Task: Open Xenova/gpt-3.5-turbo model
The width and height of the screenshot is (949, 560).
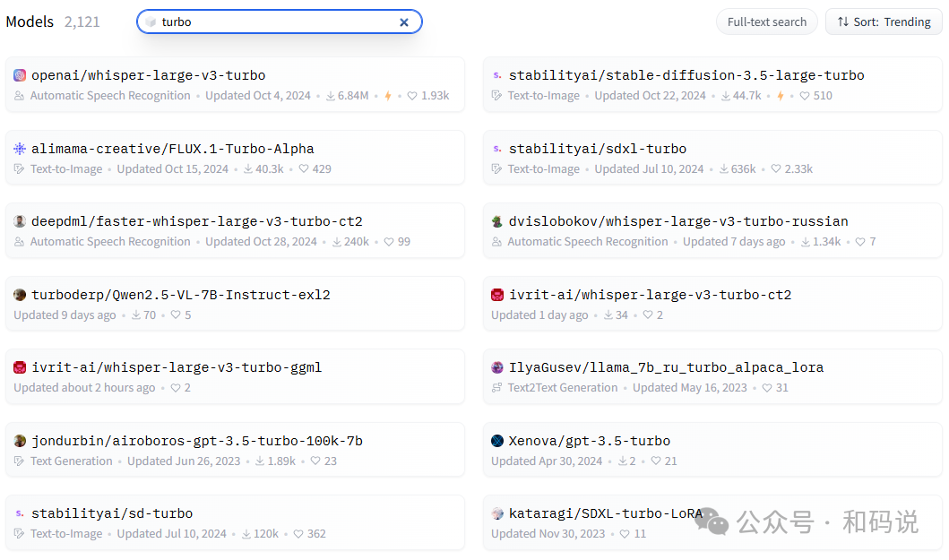Action: [590, 440]
